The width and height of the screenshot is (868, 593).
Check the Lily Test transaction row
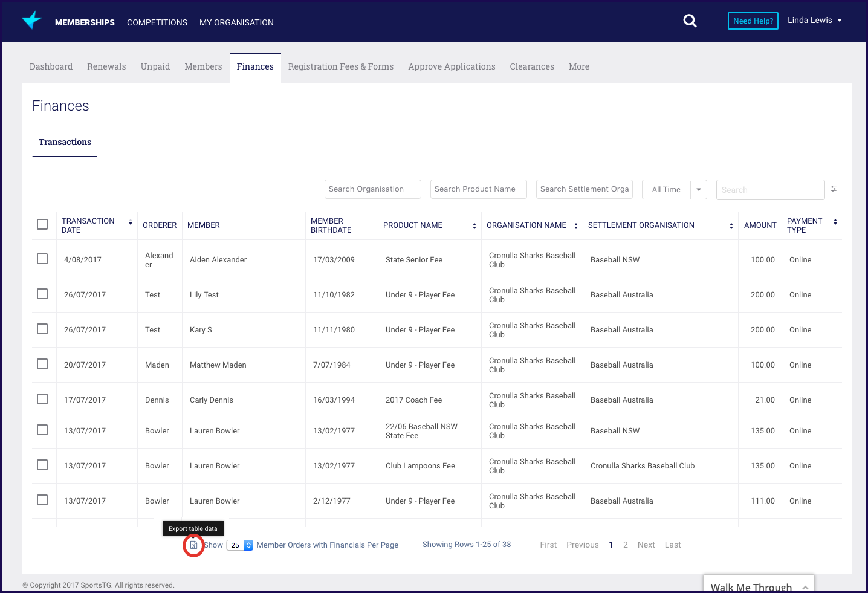point(42,294)
